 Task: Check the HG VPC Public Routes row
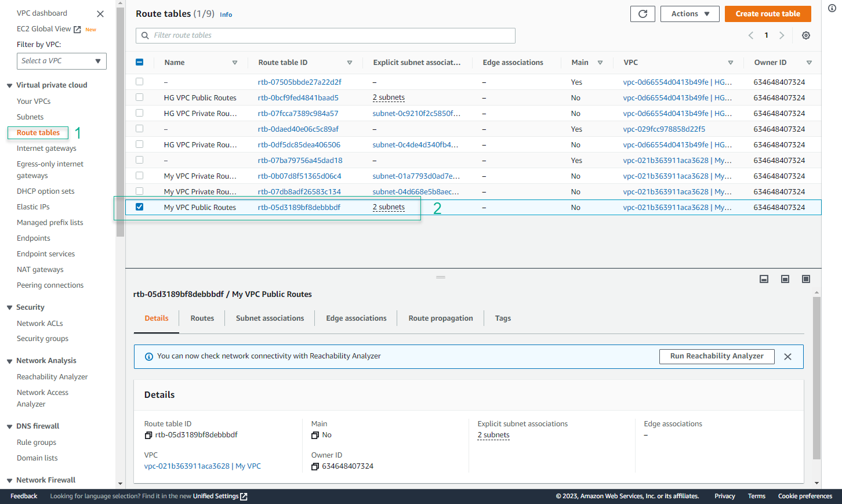[139, 97]
